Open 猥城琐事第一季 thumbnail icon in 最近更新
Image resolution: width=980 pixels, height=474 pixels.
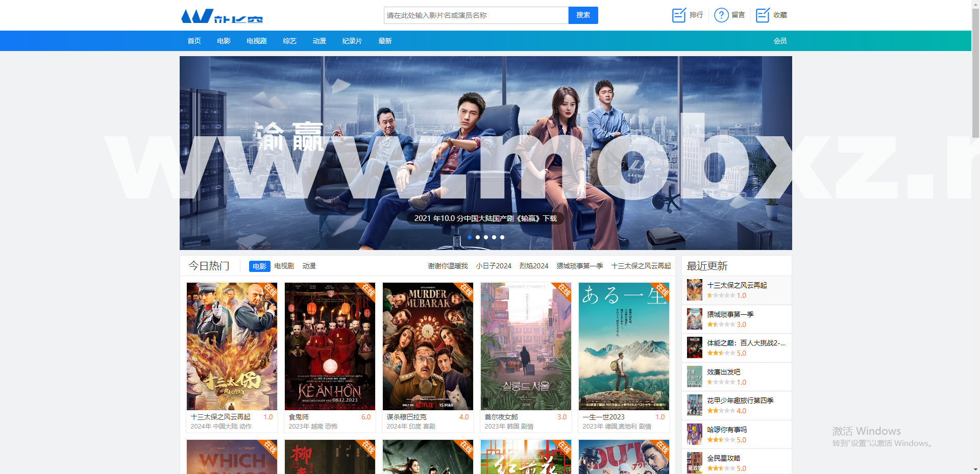pos(694,319)
